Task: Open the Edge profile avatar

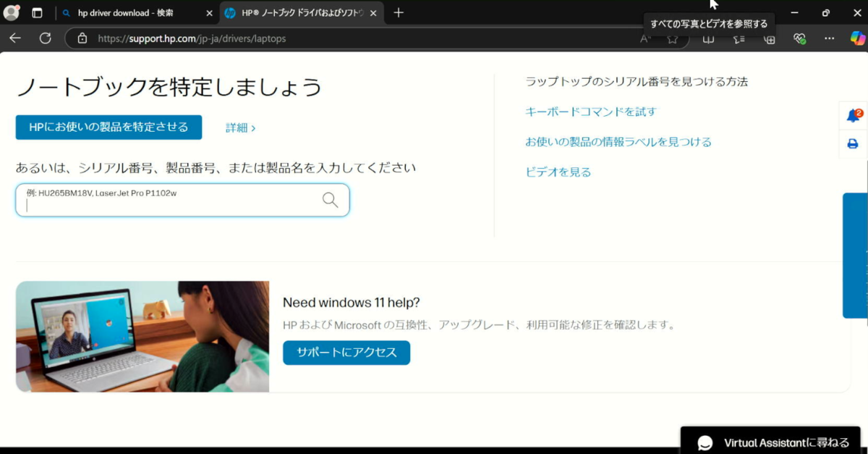Action: [11, 12]
